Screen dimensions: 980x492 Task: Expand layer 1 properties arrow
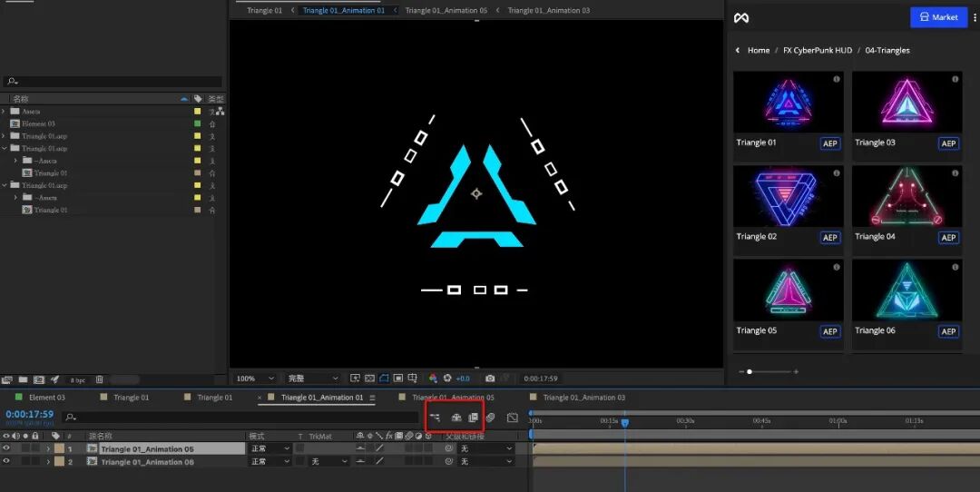(x=48, y=448)
